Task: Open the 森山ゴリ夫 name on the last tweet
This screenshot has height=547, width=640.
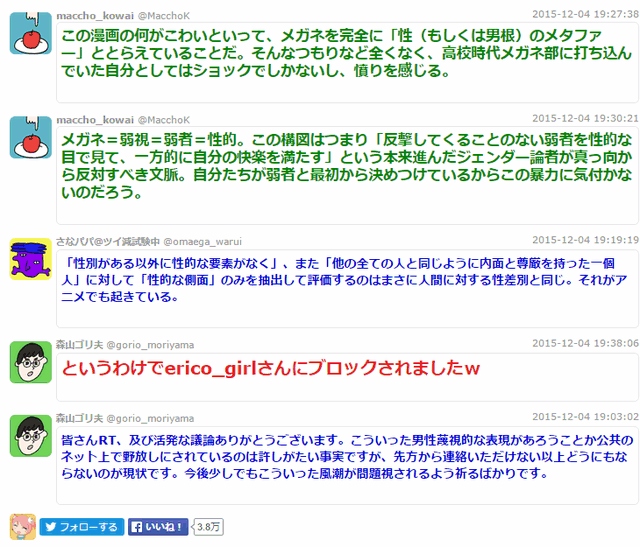Action: (x=81, y=417)
